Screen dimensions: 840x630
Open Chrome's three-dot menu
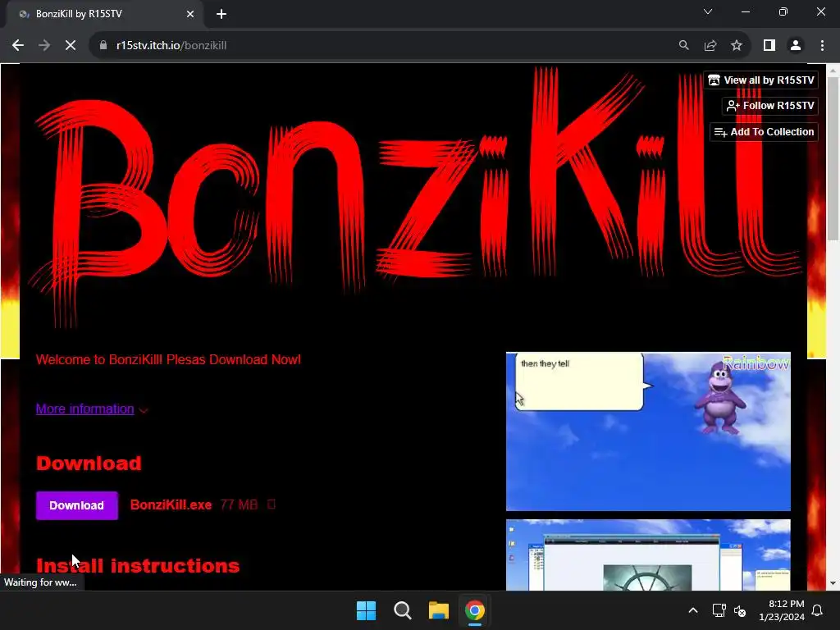pyautogui.click(x=822, y=46)
